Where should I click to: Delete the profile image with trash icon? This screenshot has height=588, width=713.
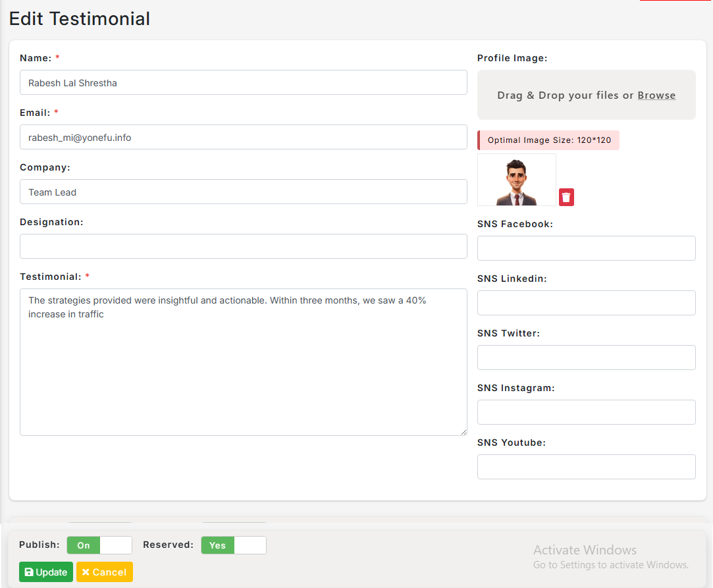566,197
